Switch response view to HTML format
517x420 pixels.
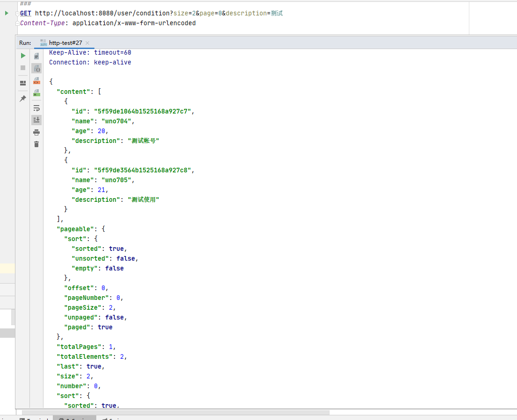click(36, 93)
